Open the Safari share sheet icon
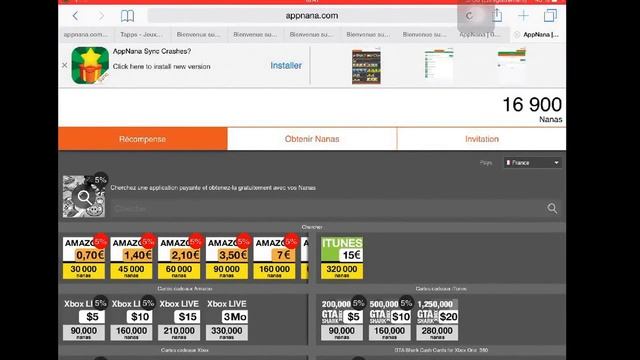 [x=497, y=16]
